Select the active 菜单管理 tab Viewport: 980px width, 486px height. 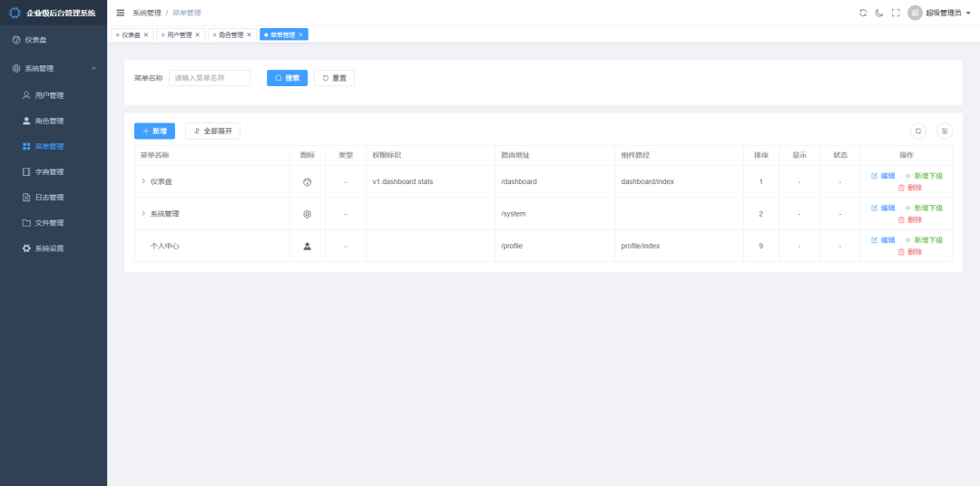(282, 35)
